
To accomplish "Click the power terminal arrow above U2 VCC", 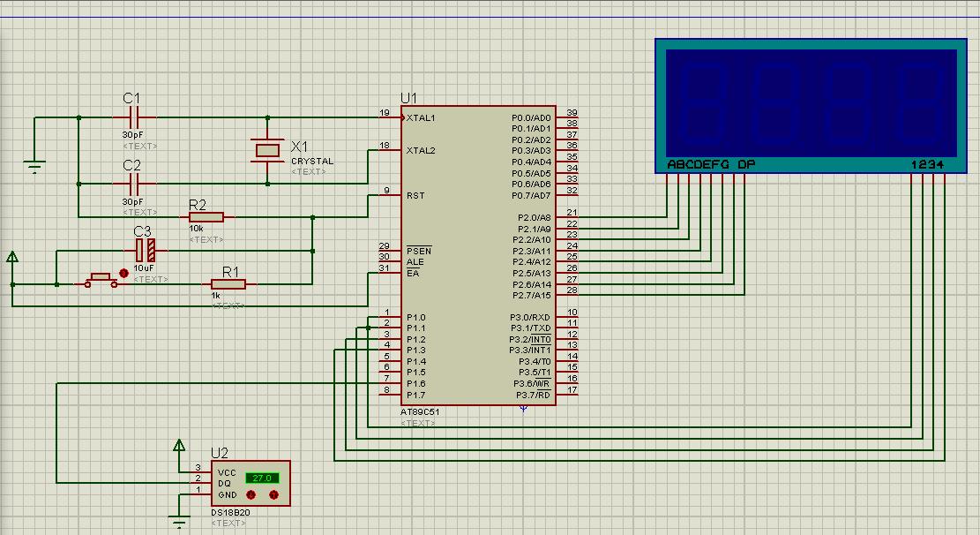I will pyautogui.click(x=179, y=446).
